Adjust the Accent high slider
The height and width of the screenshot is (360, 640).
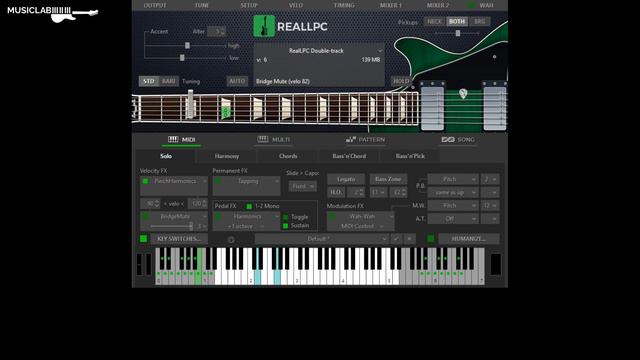[187, 46]
